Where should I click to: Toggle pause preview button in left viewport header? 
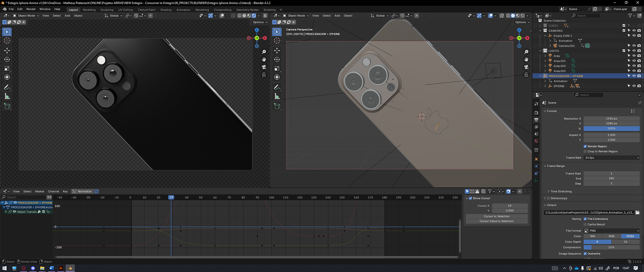(x=265, y=15)
